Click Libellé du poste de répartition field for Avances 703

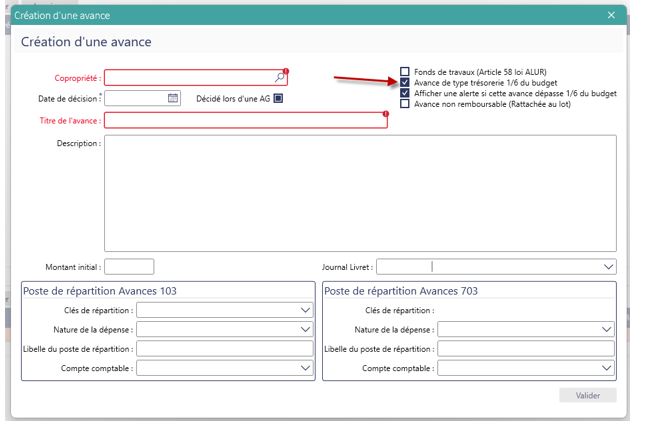click(527, 349)
